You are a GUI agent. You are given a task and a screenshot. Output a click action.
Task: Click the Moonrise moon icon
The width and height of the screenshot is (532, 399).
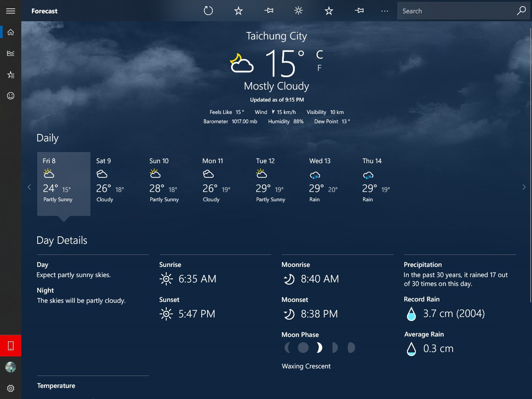(x=289, y=279)
